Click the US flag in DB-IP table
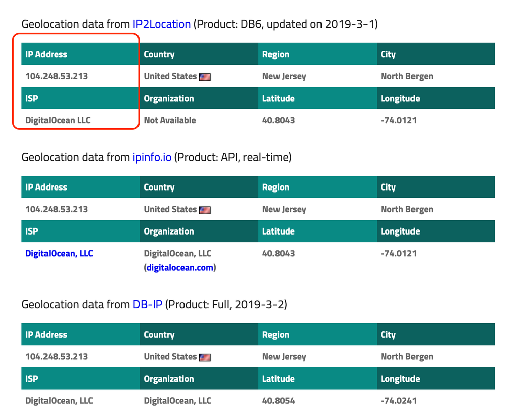This screenshot has width=505, height=420. point(205,357)
